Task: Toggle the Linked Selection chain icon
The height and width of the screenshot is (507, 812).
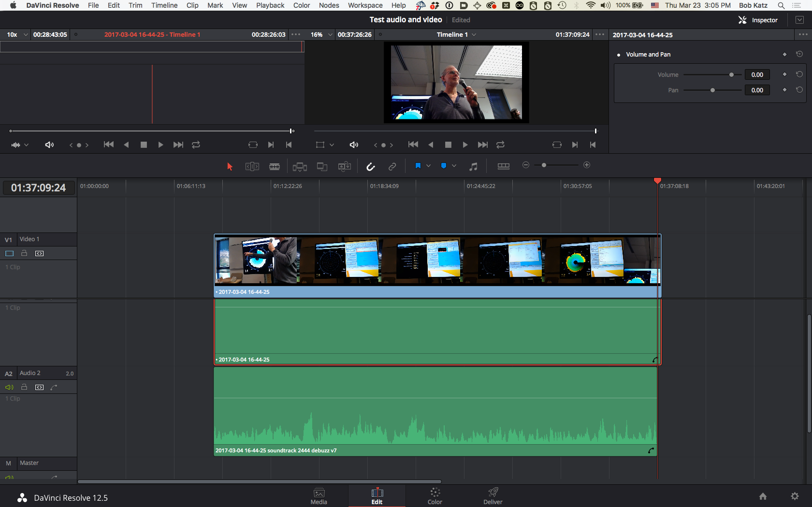Action: coord(392,166)
